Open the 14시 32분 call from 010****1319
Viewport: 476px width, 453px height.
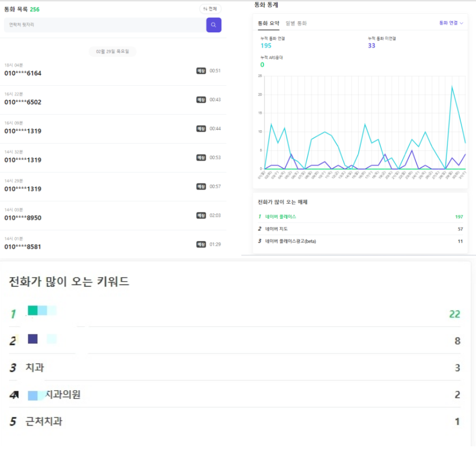113,157
